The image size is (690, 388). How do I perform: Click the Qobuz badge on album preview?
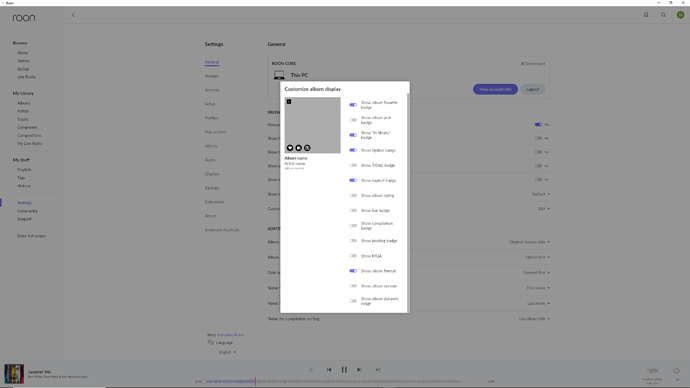307,148
